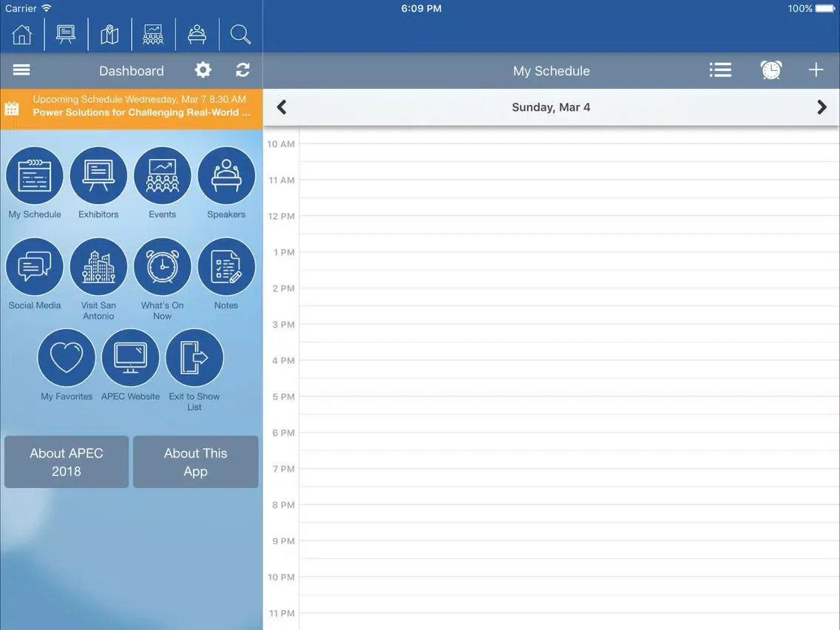Go to next day with right arrow
840x630 pixels.
coord(822,107)
